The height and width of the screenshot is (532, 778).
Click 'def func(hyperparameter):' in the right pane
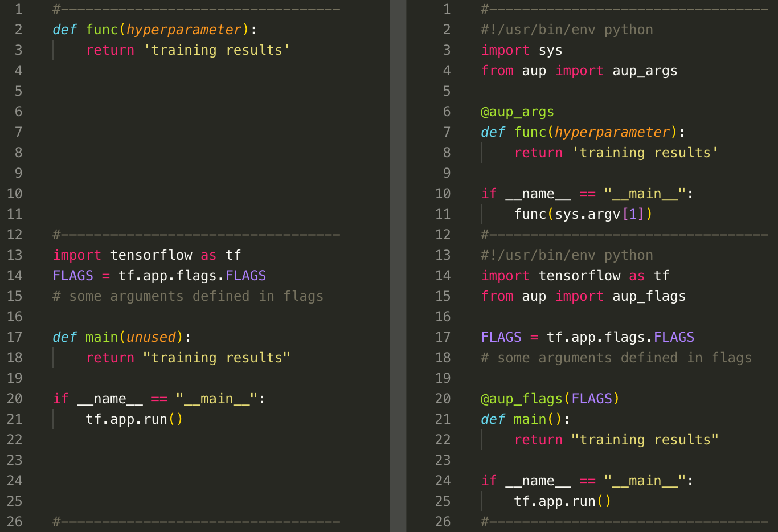pos(583,132)
